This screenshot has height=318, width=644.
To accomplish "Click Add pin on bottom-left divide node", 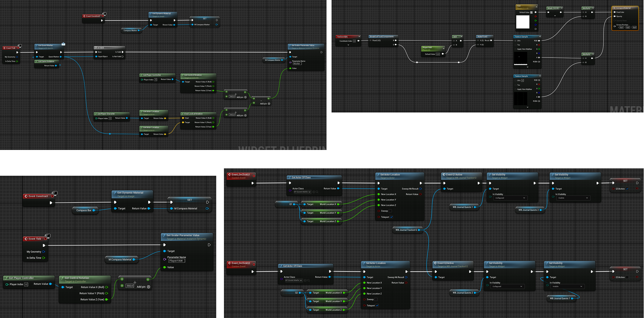I will (x=149, y=287).
